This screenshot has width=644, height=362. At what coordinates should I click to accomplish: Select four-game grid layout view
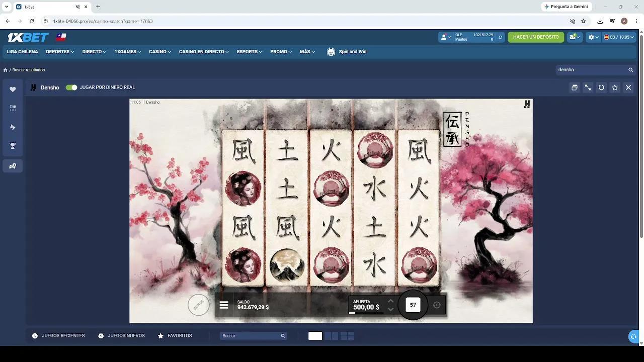pos(348,336)
